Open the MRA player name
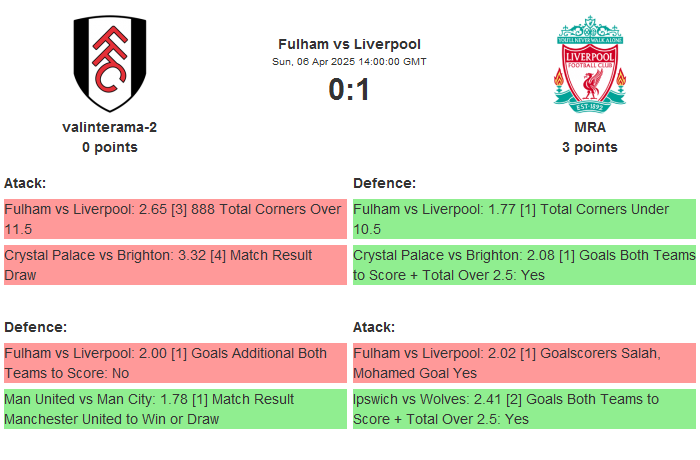The height and width of the screenshot is (460, 700). 590,127
